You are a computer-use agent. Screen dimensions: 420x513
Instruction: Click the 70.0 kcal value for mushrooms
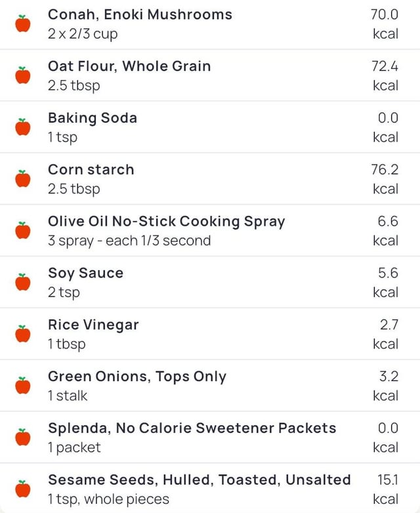(x=385, y=24)
